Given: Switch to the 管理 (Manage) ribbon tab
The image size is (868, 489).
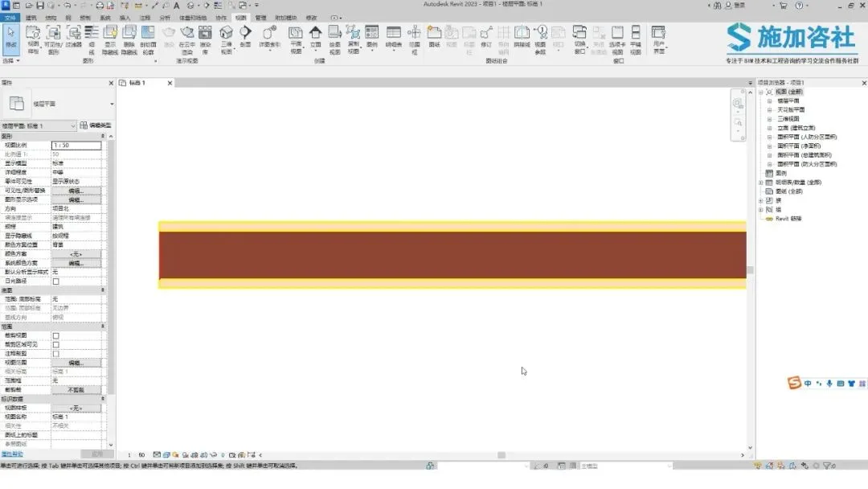Looking at the screenshot, I should pyautogui.click(x=260, y=18).
